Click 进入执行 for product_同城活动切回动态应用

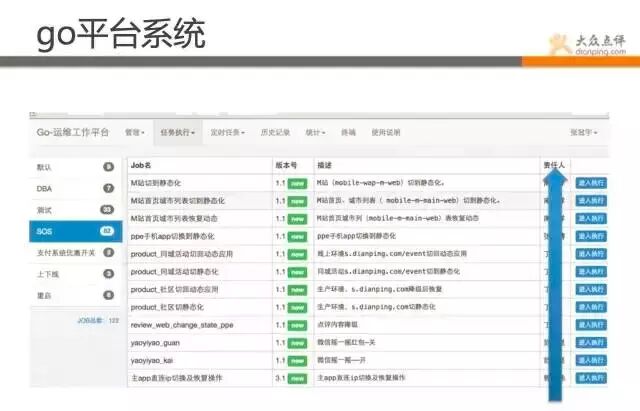point(591,254)
